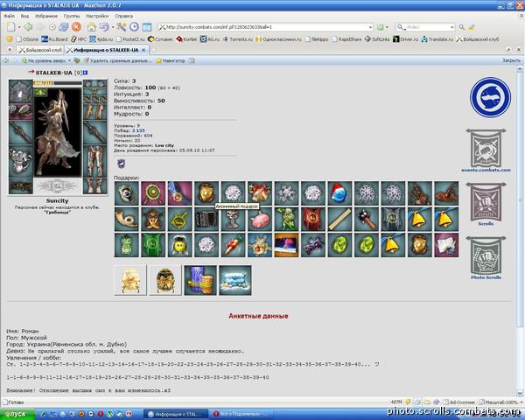This screenshot has height=420, width=525.
Task: Open the Refresh button dropdown arrow
Action: 113,27
